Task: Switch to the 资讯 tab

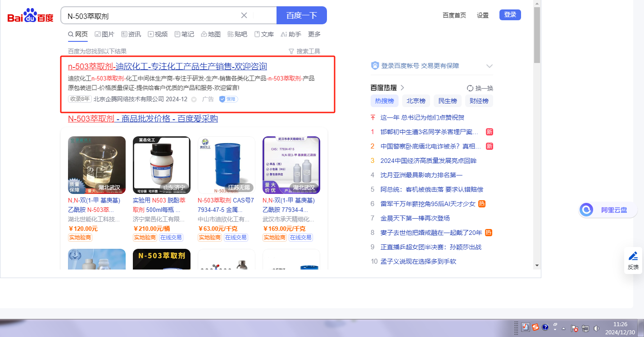Action: 131,34
